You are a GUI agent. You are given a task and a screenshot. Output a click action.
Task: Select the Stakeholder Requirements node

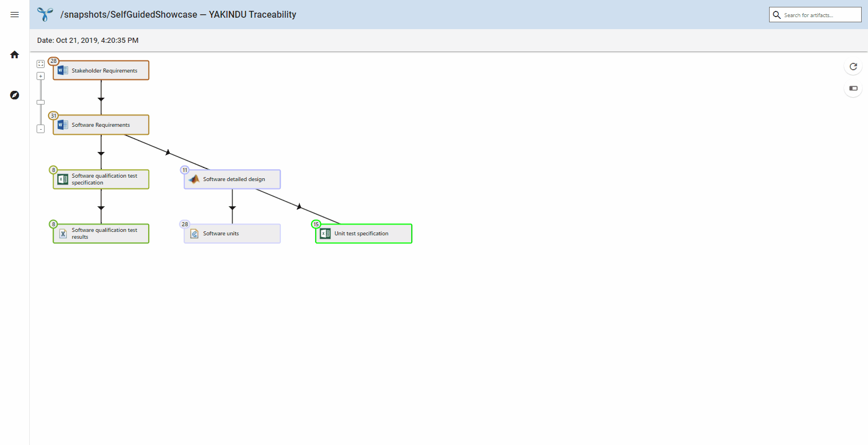pyautogui.click(x=104, y=71)
